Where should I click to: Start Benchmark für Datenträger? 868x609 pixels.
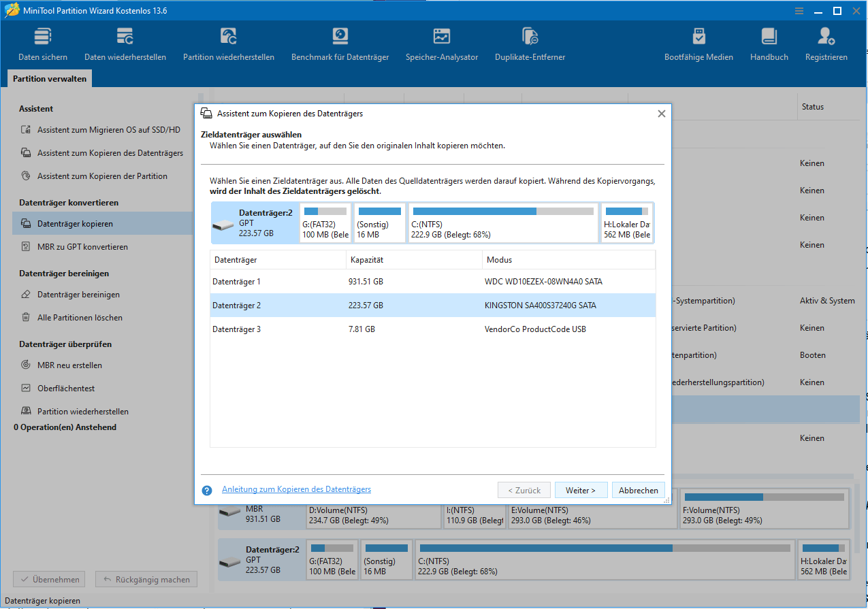pos(340,44)
